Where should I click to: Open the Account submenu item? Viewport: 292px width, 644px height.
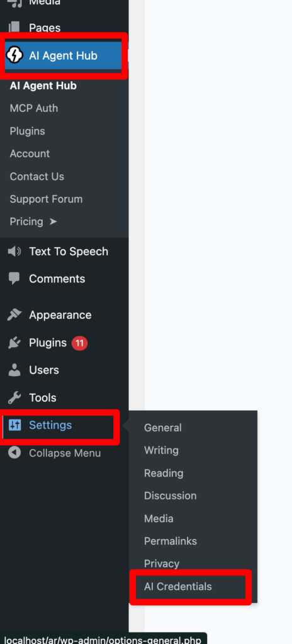30,153
